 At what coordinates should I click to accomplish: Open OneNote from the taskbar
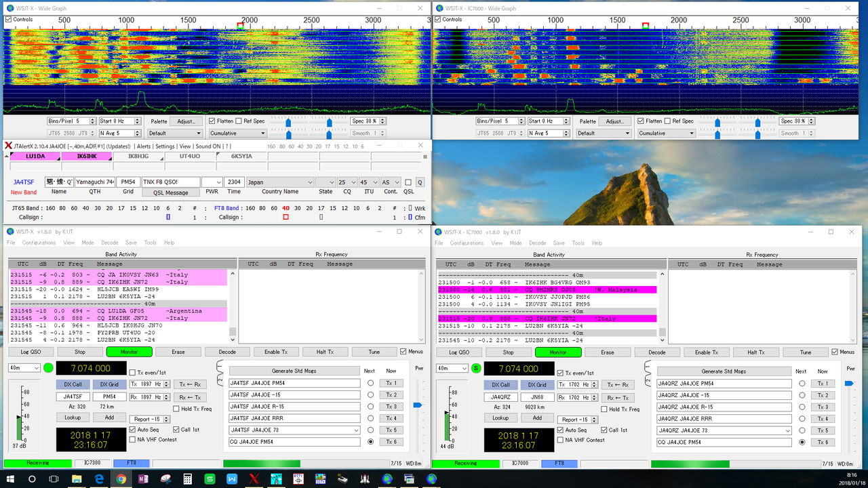(143, 479)
